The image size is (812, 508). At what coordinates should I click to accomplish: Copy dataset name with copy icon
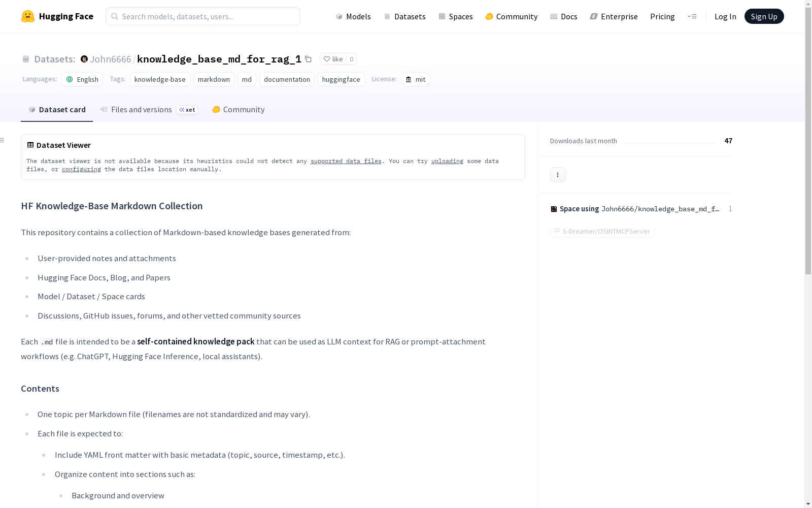308,59
